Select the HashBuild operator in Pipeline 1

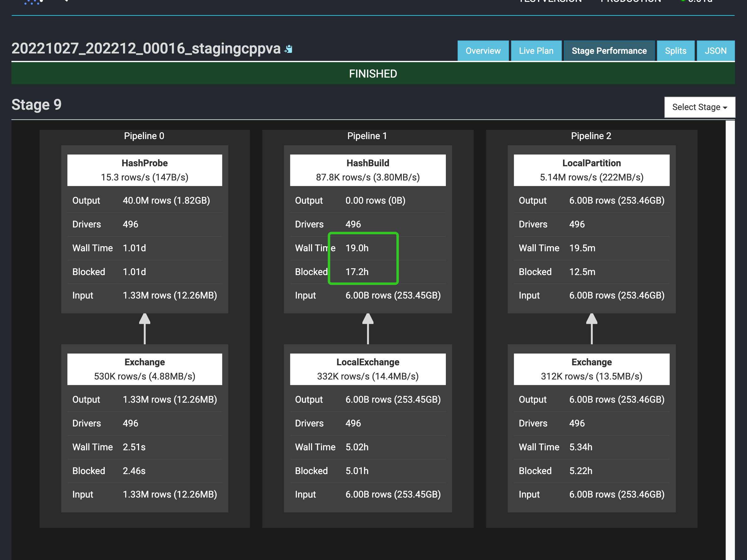[368, 170]
